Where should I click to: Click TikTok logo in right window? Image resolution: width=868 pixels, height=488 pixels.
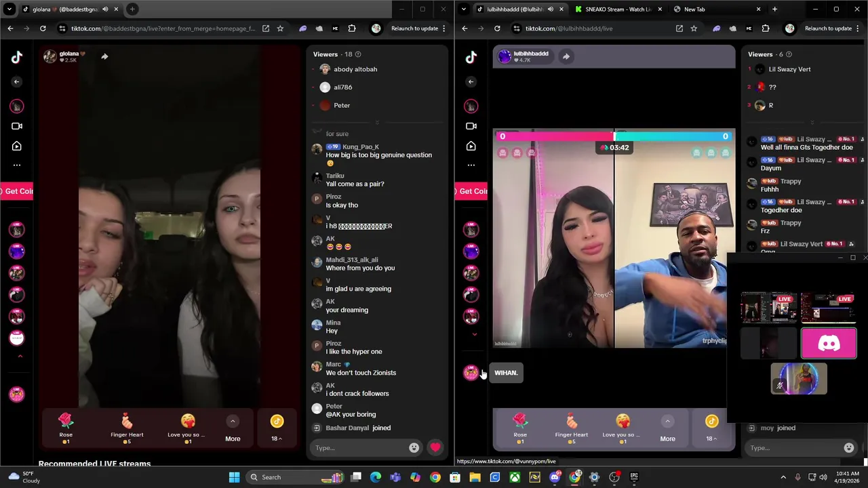(x=471, y=58)
